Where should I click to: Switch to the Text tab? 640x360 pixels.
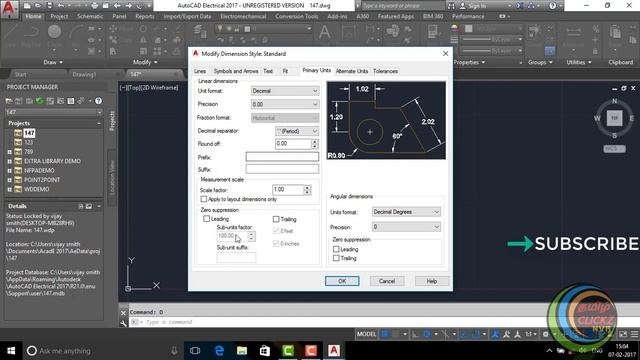click(268, 71)
